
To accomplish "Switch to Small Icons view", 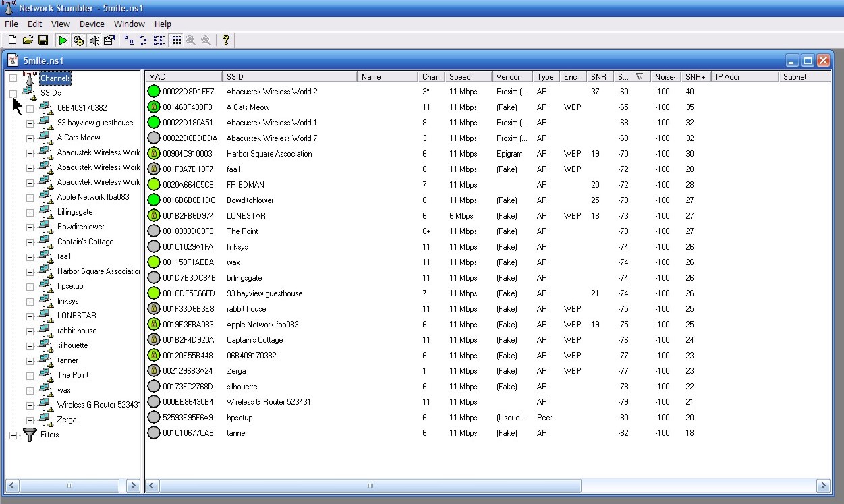I will [144, 40].
